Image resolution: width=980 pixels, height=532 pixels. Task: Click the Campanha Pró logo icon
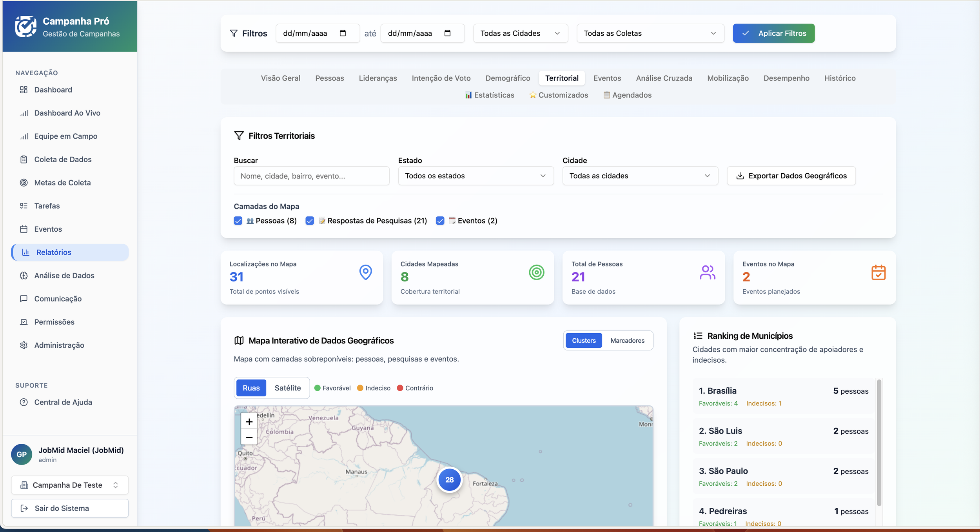25,27
